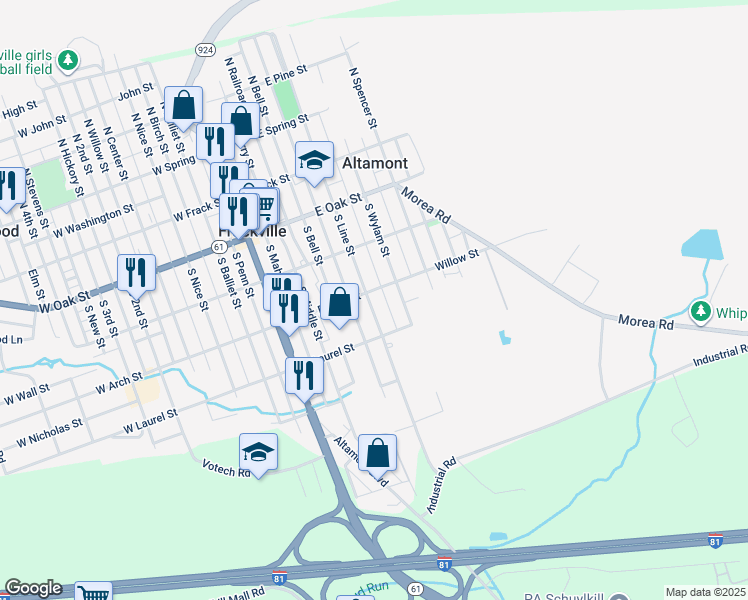
Task: Select the park tree icon near Whip label
Action: (x=701, y=312)
